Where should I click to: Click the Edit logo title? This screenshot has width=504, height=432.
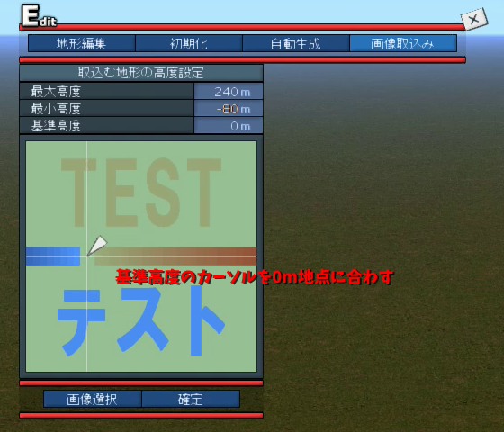[x=39, y=16]
